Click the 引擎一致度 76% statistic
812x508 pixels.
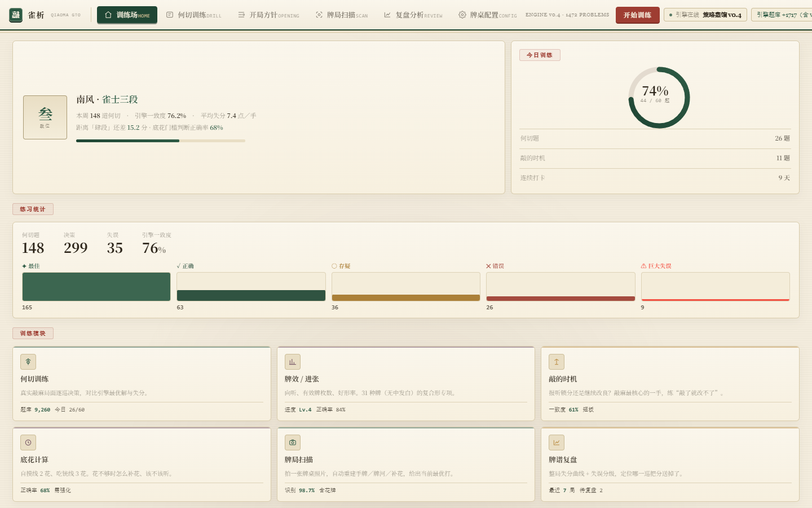tap(156, 243)
